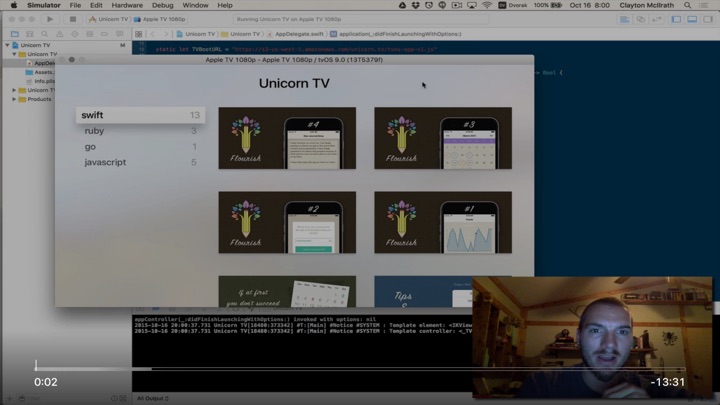The height and width of the screenshot is (405, 720).
Task: Collapse the Unicorn TV project root
Action: 7,45
